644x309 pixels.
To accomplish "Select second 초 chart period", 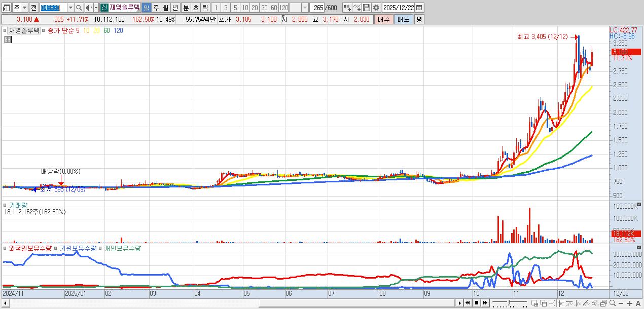I will point(195,8).
